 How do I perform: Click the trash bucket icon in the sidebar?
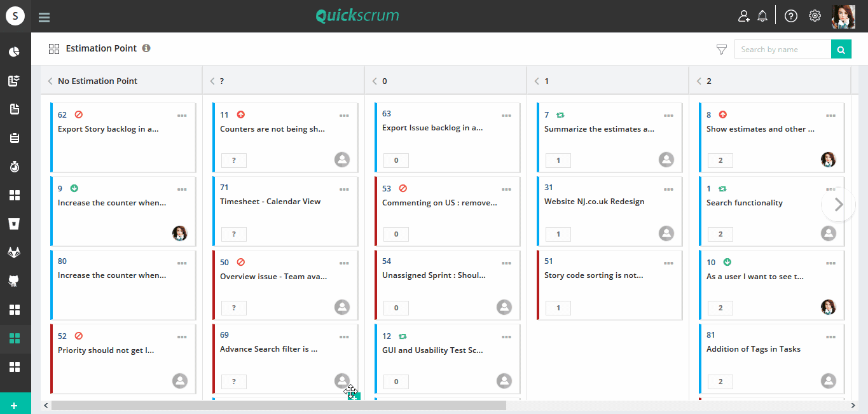click(15, 223)
